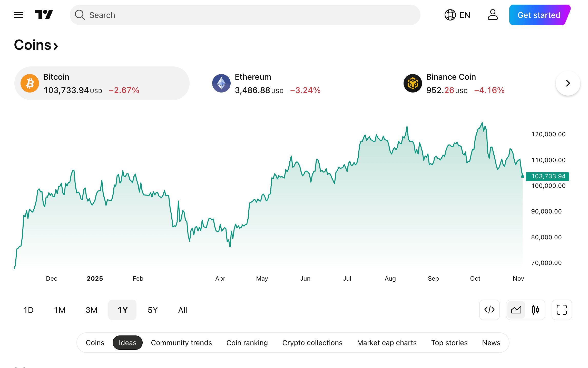Open the Bitcoin price card
Viewport: 588px width, 368px height.
point(102,83)
